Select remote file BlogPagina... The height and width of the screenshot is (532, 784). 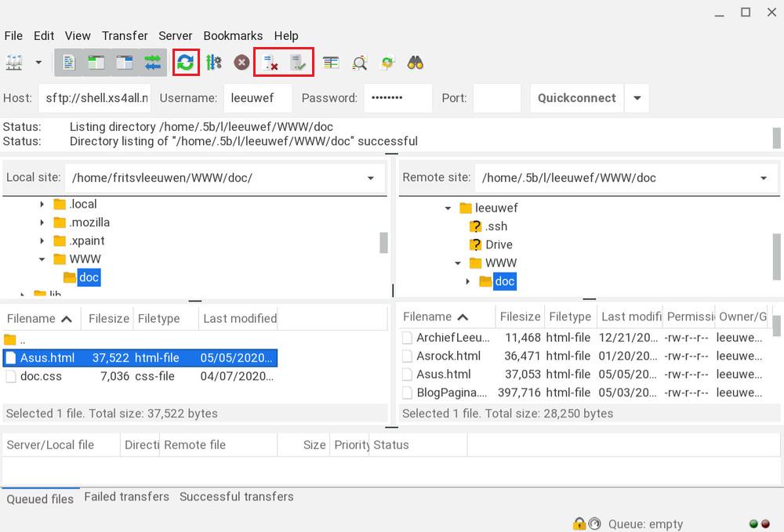(x=585, y=393)
